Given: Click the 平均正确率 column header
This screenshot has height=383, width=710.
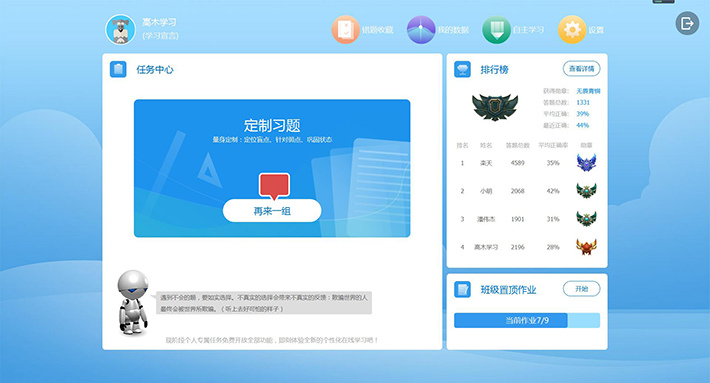Looking at the screenshot, I should point(553,145).
